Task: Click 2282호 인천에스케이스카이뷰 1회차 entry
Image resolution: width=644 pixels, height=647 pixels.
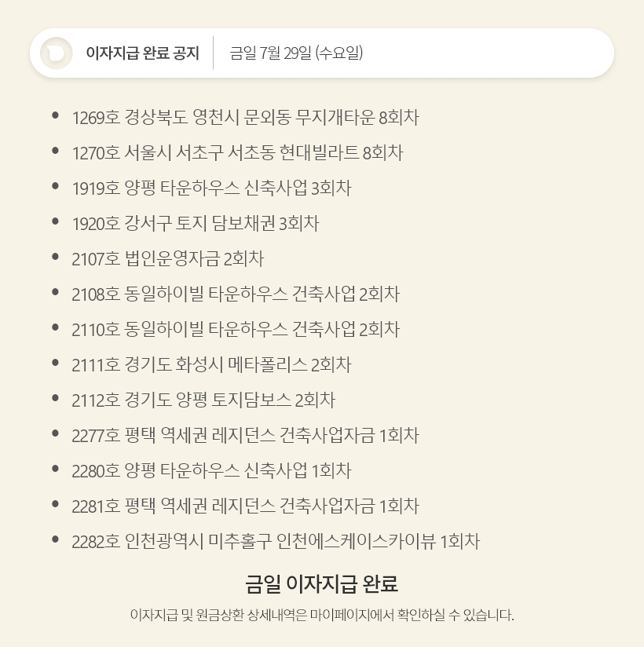Action: pos(275,542)
